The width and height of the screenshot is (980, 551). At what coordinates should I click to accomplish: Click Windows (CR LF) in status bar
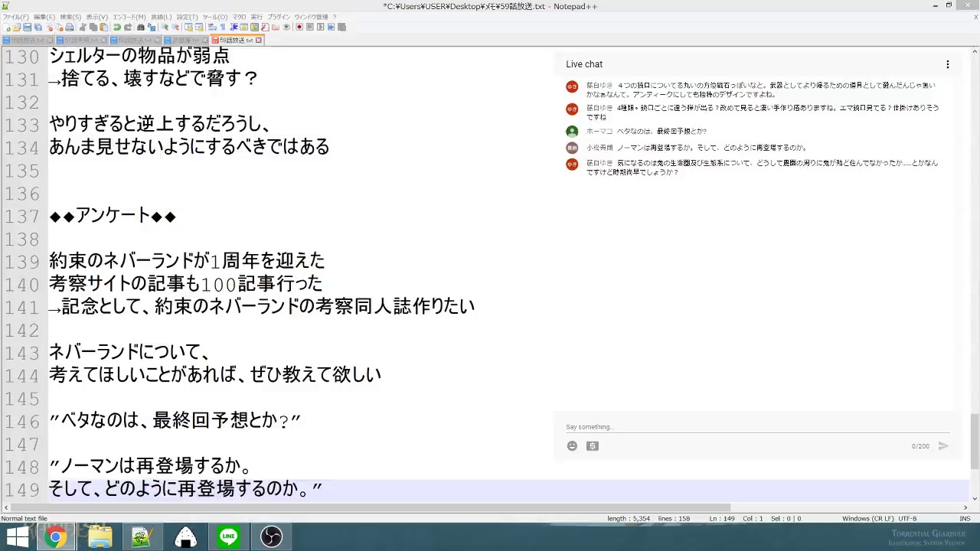click(x=868, y=519)
